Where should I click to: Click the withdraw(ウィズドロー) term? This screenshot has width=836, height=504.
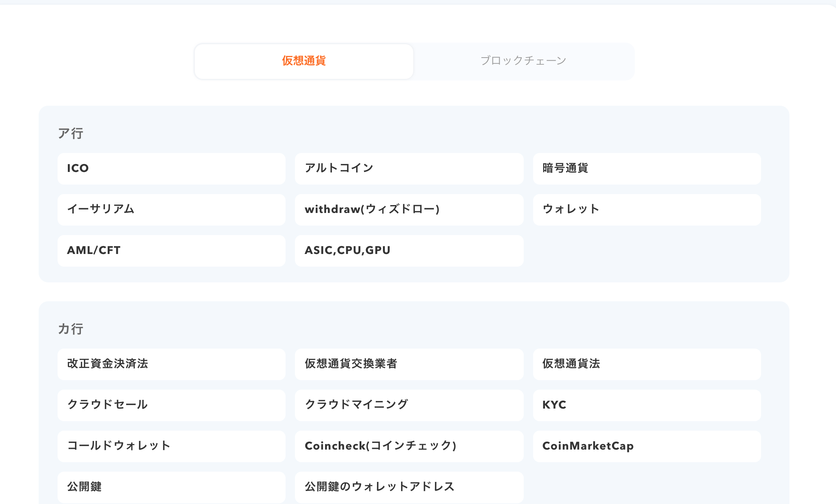click(409, 210)
